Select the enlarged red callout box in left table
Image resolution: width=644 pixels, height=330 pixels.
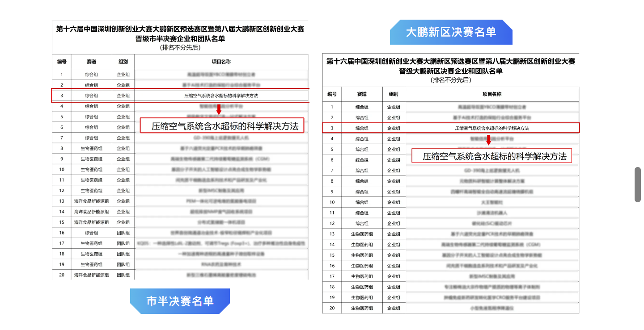222,125
